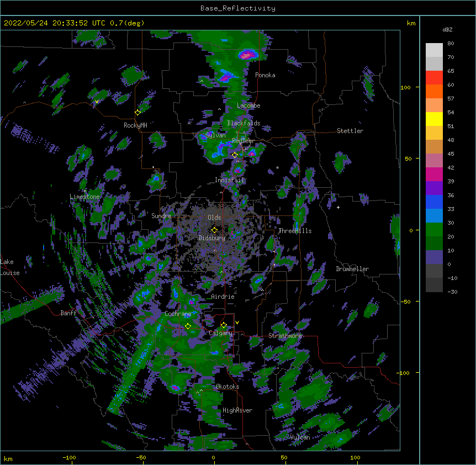The height and width of the screenshot is (465, 476).
Task: Click the ThreeHills label
Action: [x=295, y=231]
